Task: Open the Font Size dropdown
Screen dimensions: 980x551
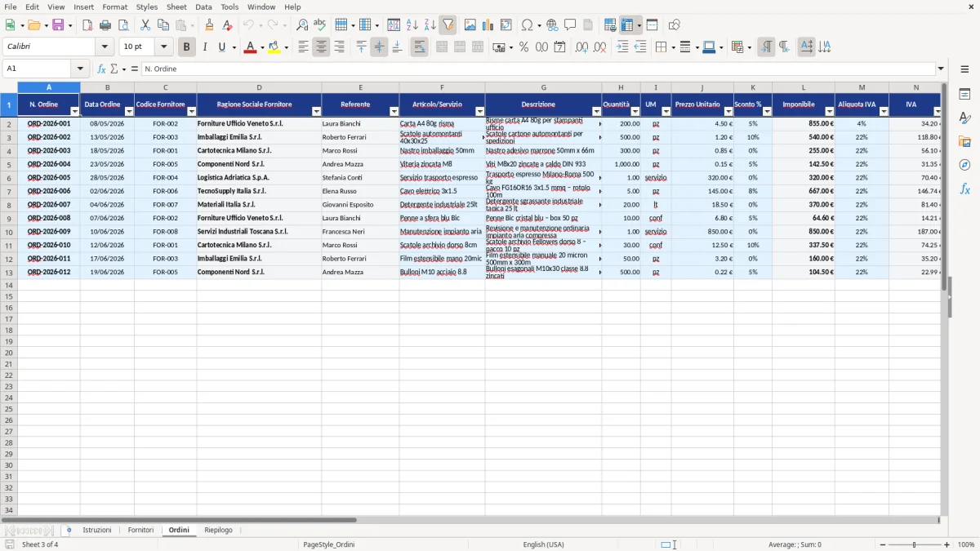Action: coord(164,47)
